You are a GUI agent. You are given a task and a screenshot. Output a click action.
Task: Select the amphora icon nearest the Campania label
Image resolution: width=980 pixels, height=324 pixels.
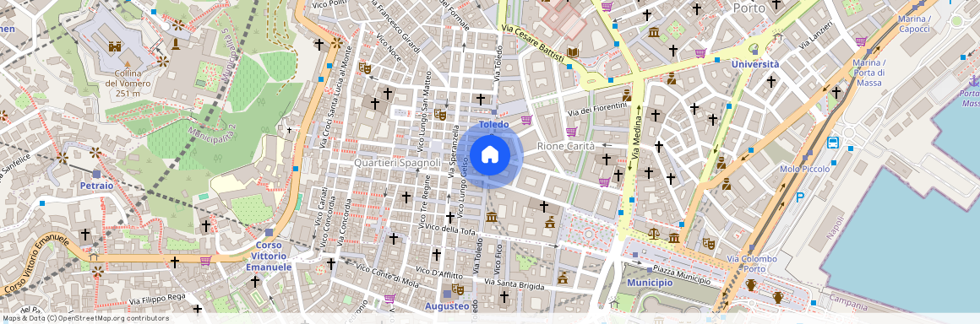(778, 297)
